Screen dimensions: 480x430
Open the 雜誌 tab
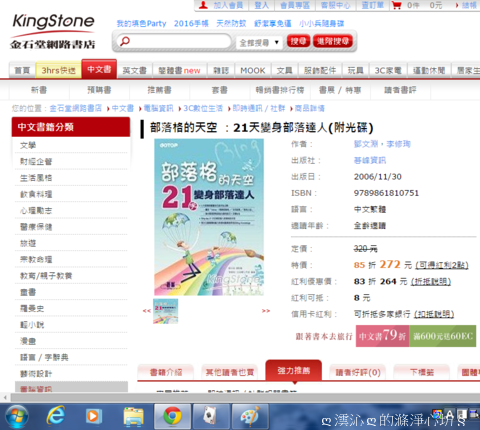[x=221, y=70]
